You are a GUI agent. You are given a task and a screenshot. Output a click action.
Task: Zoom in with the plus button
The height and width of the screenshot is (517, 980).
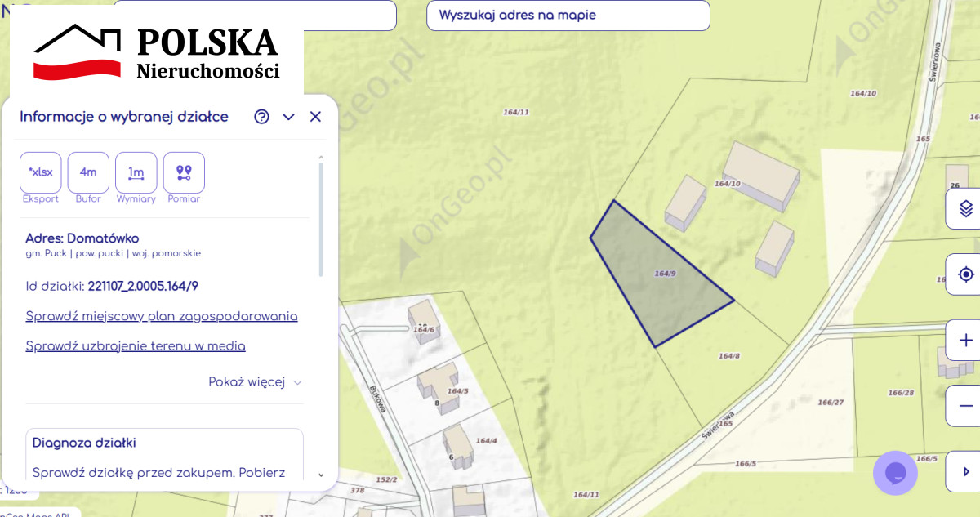point(965,340)
